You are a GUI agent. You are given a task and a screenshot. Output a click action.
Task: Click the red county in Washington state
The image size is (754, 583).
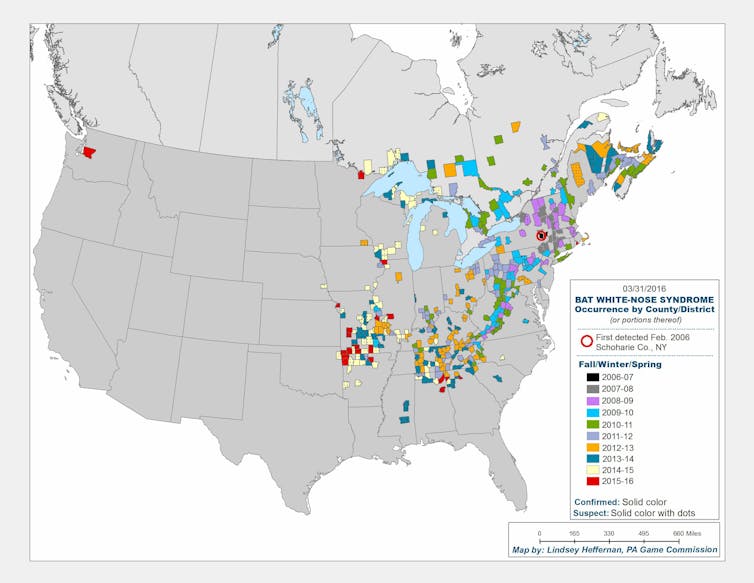coord(89,153)
